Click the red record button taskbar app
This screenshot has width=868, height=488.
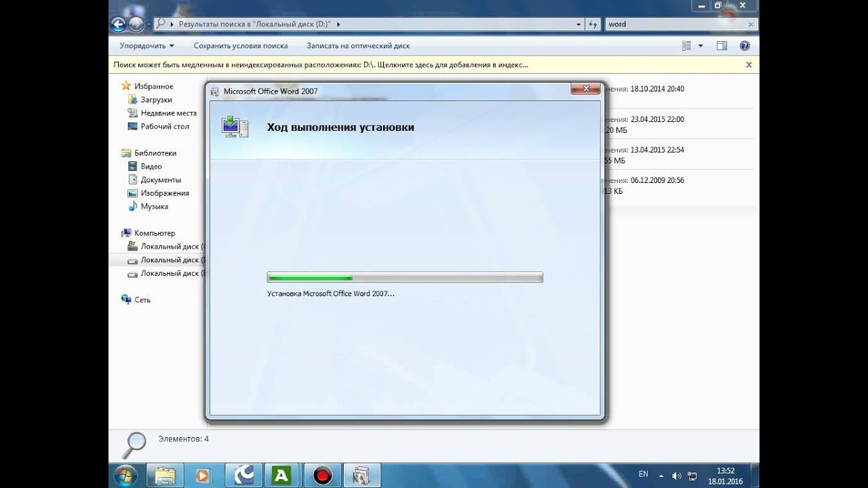click(x=322, y=476)
